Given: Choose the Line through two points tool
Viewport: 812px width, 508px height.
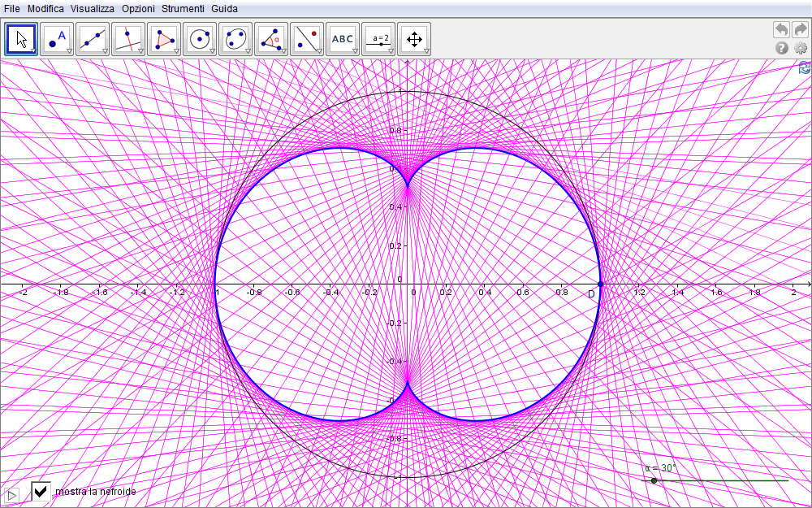Looking at the screenshot, I should coord(93,38).
